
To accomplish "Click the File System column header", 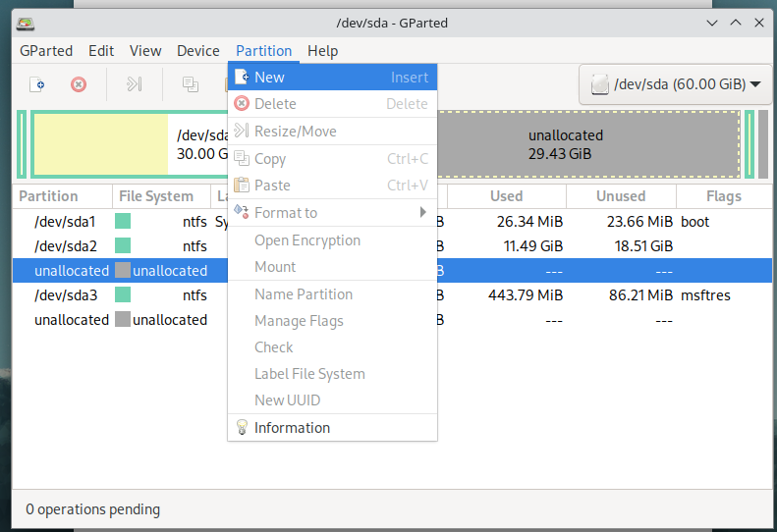I will point(161,196).
